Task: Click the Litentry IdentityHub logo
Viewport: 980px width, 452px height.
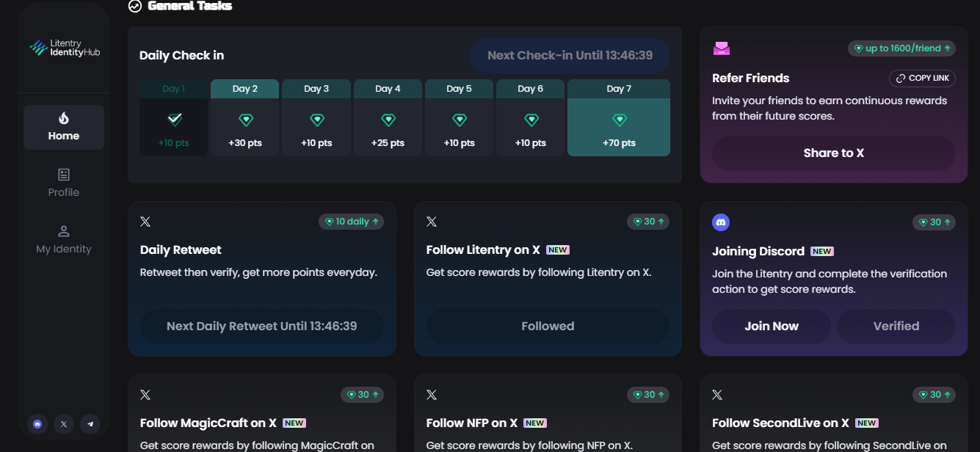Action: pos(64,48)
